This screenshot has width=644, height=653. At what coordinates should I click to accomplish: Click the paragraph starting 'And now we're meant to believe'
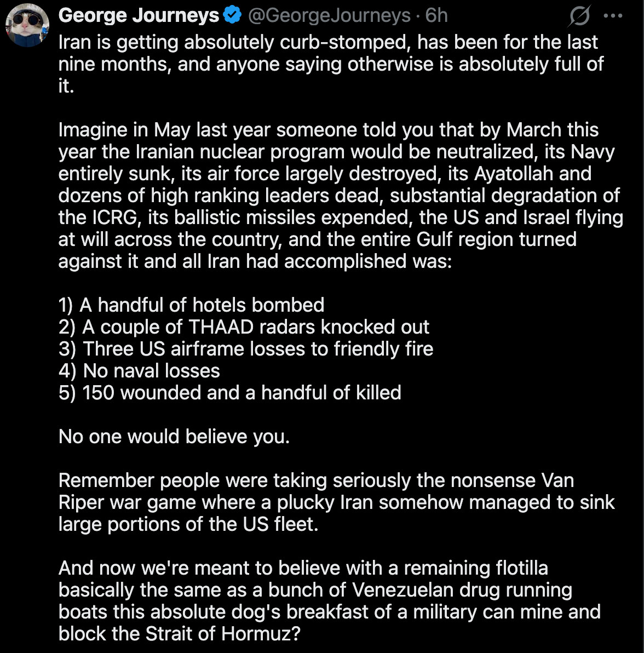coord(329,601)
